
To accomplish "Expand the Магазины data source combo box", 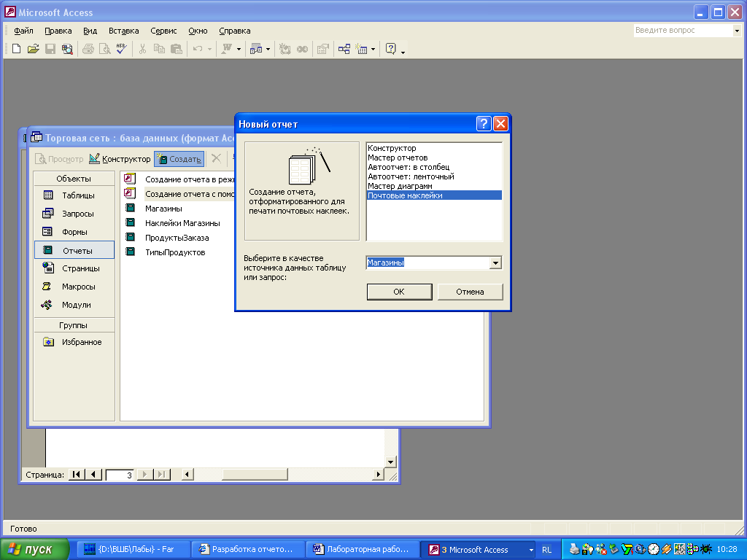I will (495, 262).
